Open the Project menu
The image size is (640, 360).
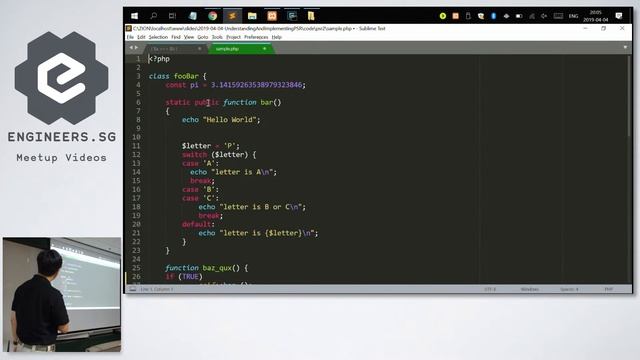[233, 37]
